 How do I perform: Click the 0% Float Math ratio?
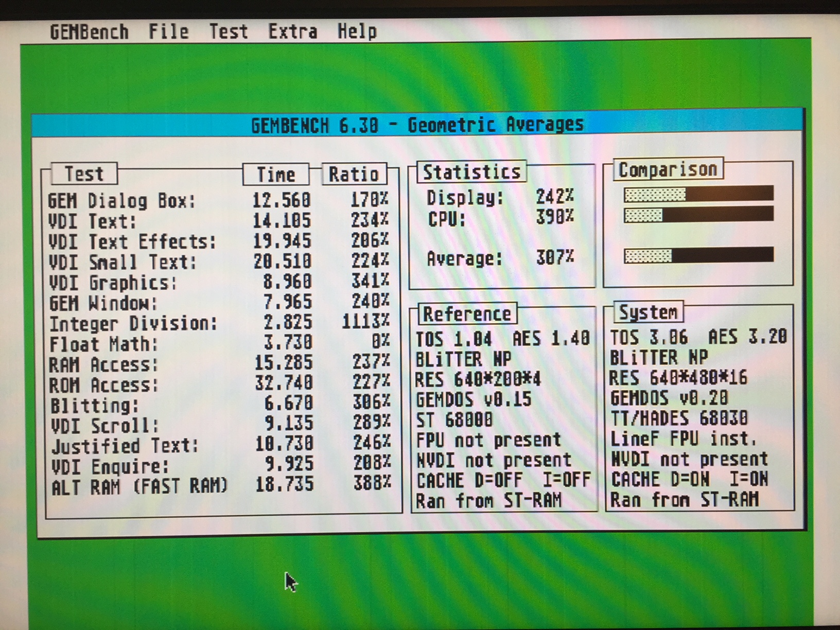pyautogui.click(x=381, y=341)
